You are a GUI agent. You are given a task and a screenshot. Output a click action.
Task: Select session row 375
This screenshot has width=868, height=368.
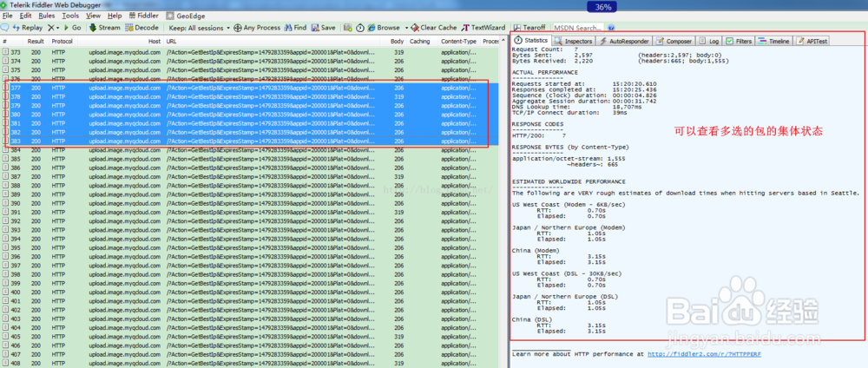click(x=249, y=70)
